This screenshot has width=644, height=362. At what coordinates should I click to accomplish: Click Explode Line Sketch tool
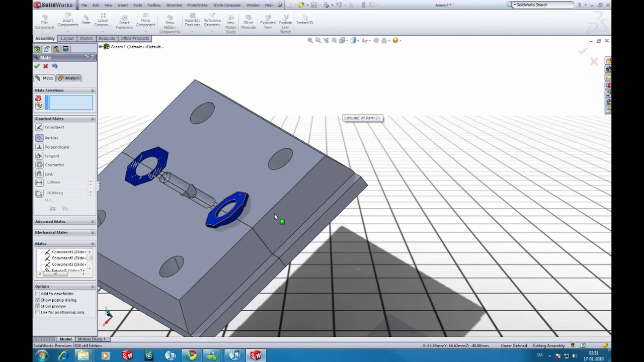tap(285, 24)
